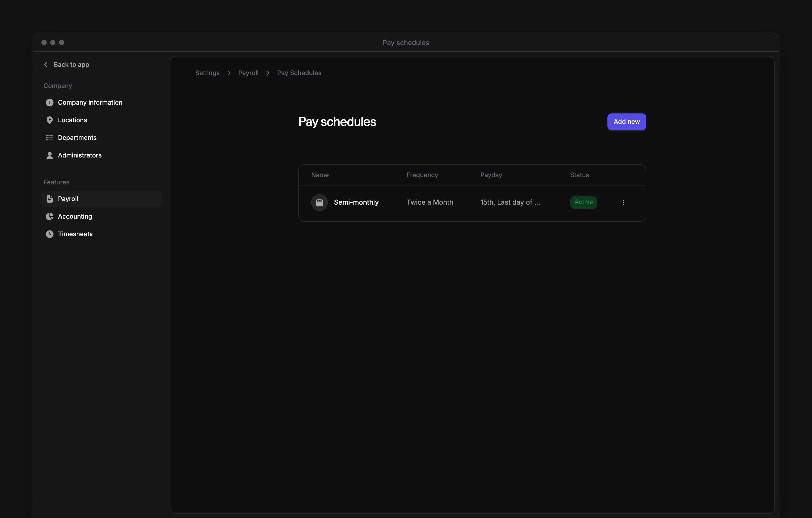Viewport: 812px width, 518px height.
Task: Open the three-dot menu for Semi-monthly
Action: pyautogui.click(x=623, y=202)
